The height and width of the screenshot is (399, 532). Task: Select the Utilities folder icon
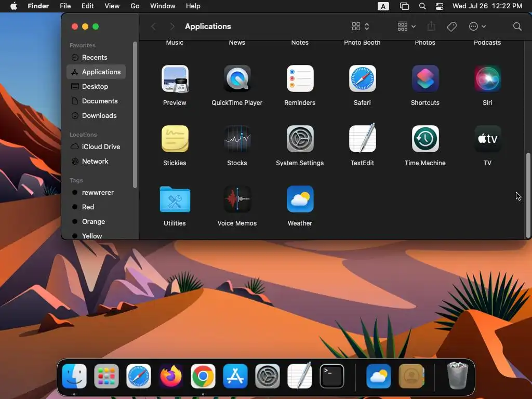point(175,199)
